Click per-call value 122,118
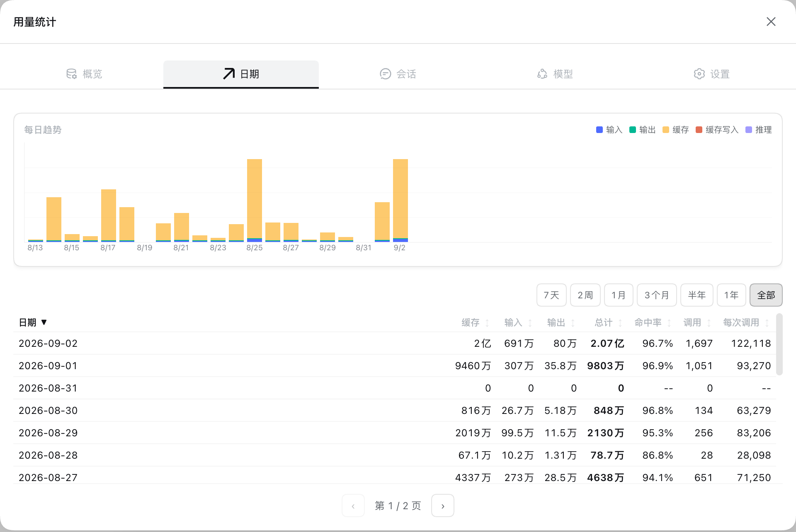796x532 pixels. (751, 343)
